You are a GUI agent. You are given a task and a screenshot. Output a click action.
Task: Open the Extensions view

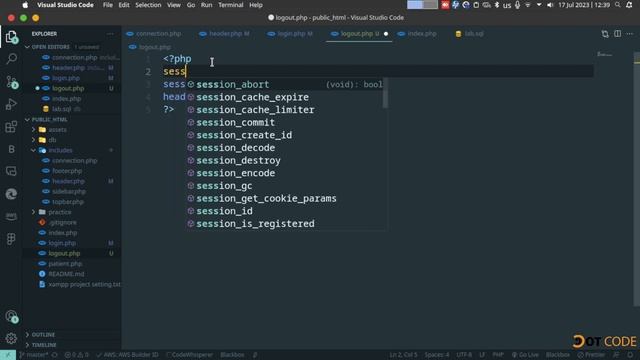(x=11, y=127)
